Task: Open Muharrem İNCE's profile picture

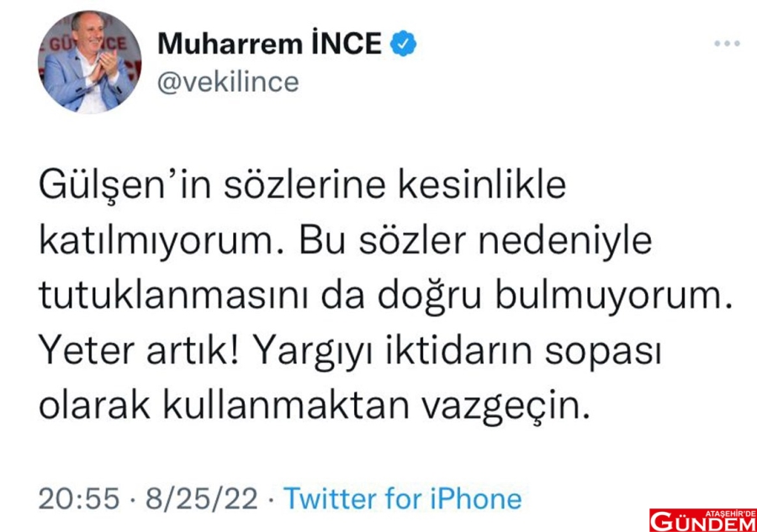Action: point(89,61)
